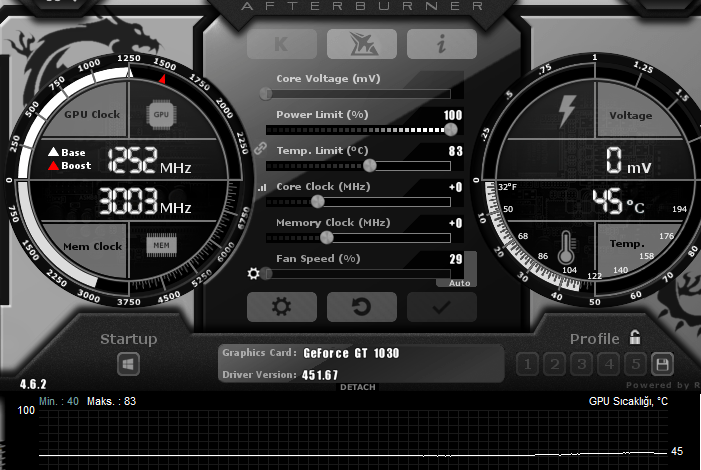Click the Fan Speed slider handle
This screenshot has height=470, width=701.
click(267, 273)
